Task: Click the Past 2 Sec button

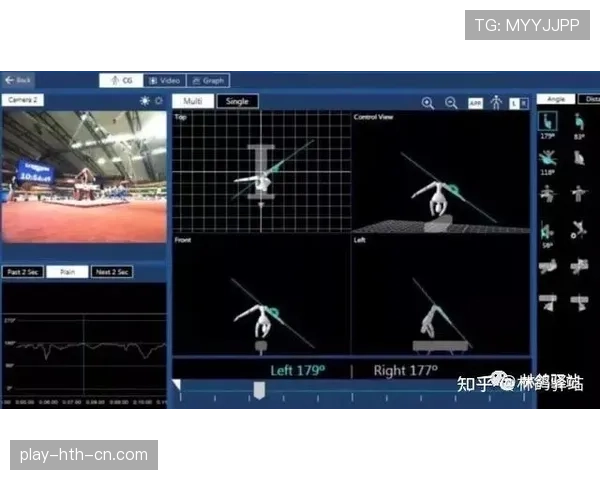Action: 23,272
